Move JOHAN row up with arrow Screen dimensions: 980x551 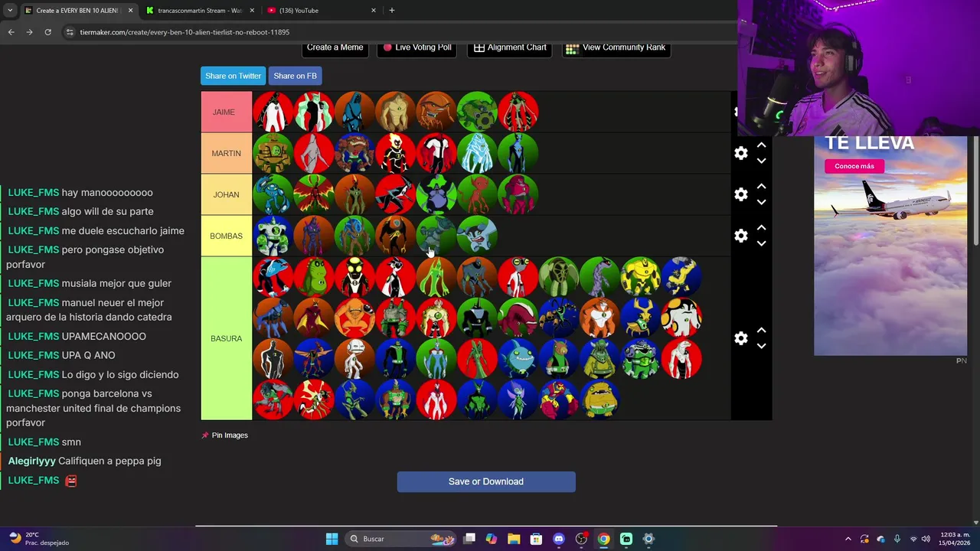click(x=761, y=187)
